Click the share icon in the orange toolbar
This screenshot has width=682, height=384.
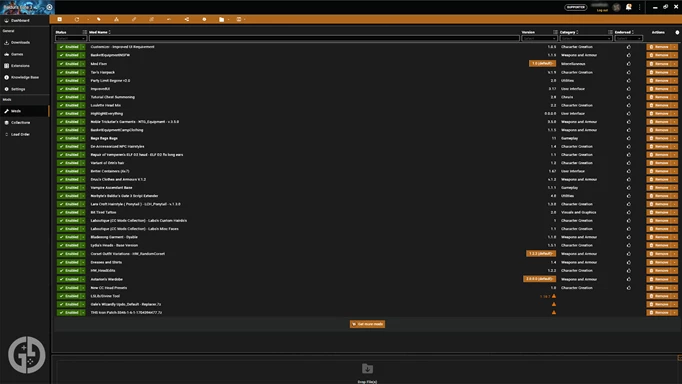[x=187, y=19]
